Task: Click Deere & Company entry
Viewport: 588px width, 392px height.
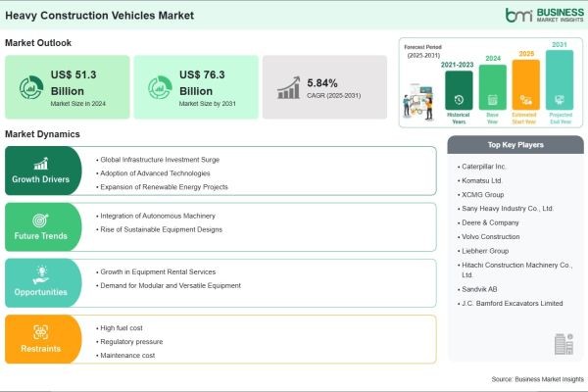Action: click(x=490, y=222)
